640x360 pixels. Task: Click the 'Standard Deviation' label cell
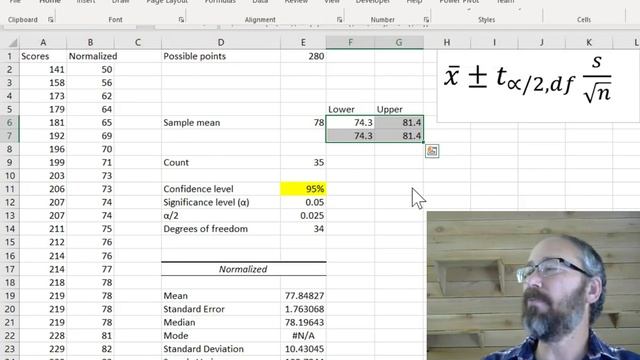[221, 349]
